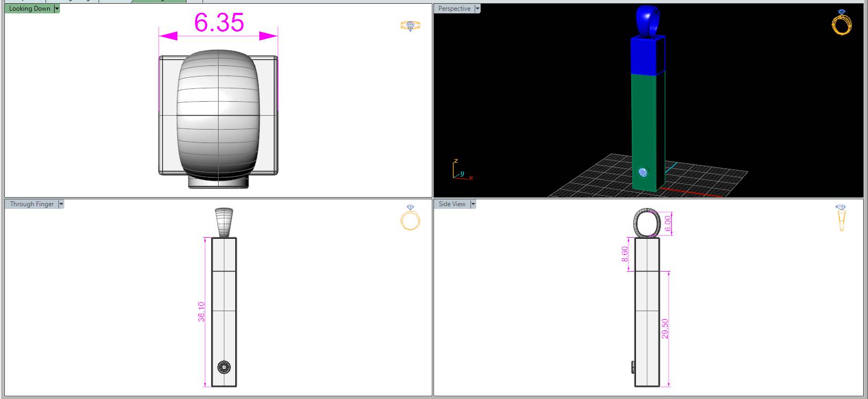Select the 8.60 dimension label

pos(625,254)
